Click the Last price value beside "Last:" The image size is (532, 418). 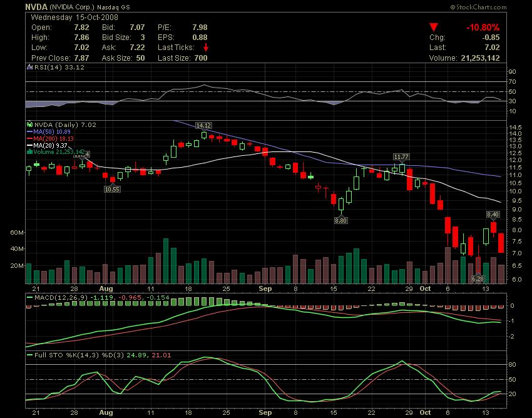click(x=492, y=48)
